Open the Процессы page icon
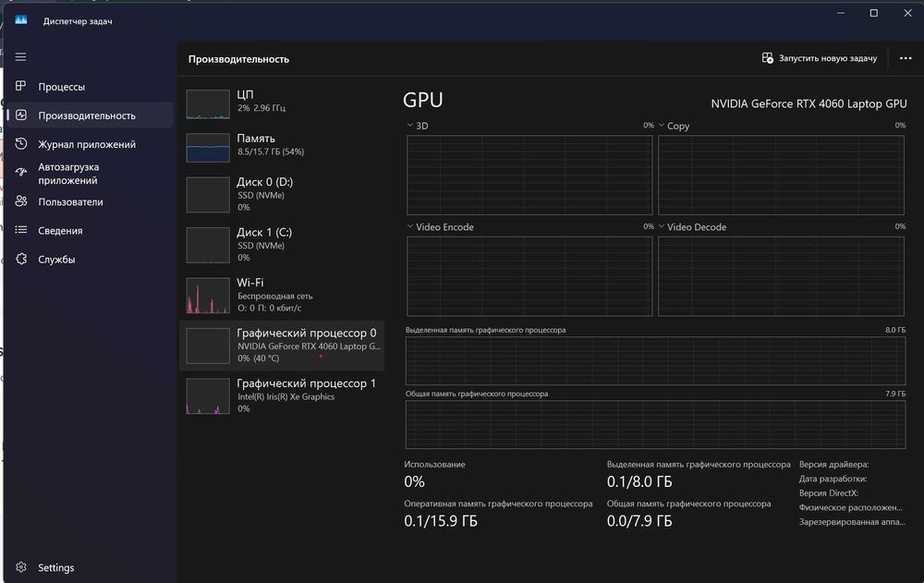Viewport: 924px width, 583px height. (20, 87)
